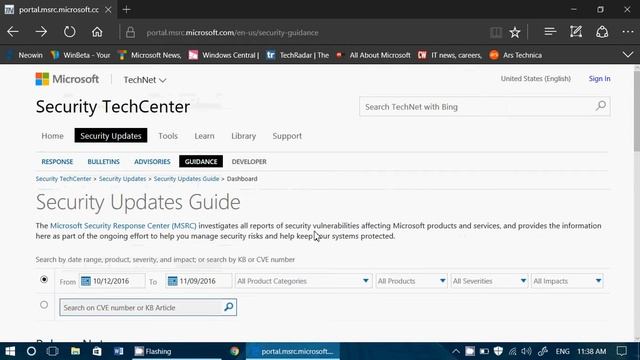Screen dimensions: 640x360
Task: Click the page vertical scrollbar thumb
Action: pyautogui.click(x=636, y=110)
